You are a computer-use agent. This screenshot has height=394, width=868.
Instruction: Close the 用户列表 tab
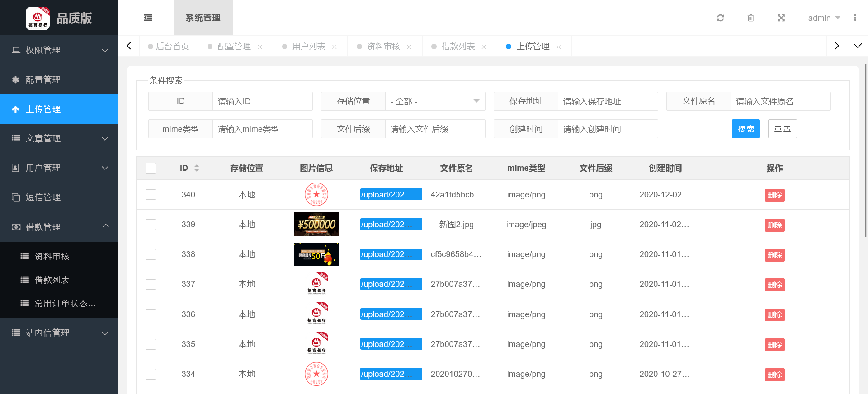coord(335,47)
